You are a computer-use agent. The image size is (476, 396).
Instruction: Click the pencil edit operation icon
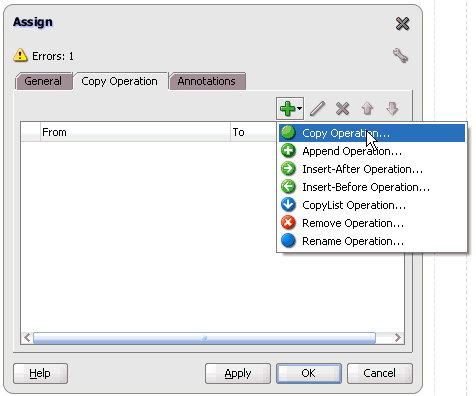point(317,109)
